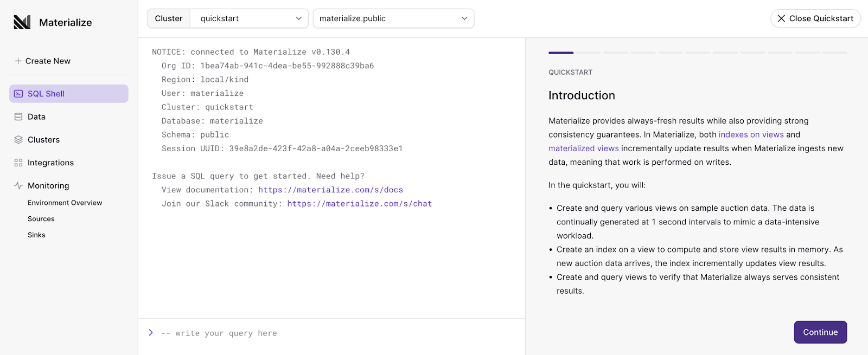Click the Materialize logo icon

22,22
